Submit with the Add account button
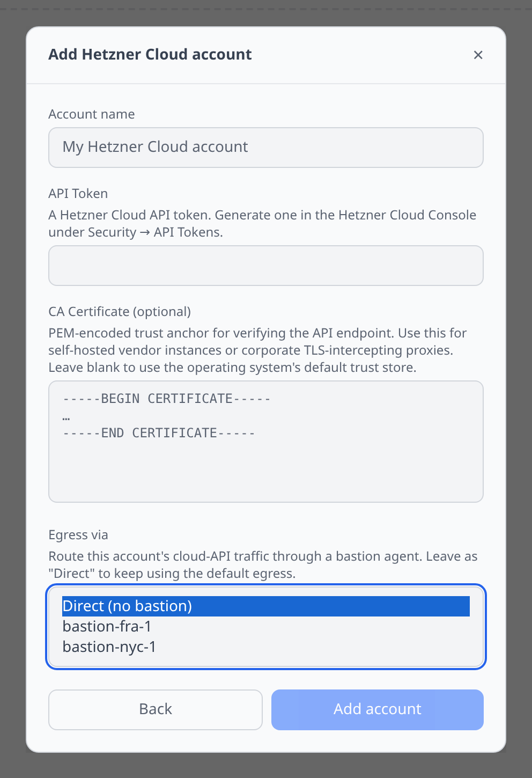This screenshot has width=532, height=778. click(378, 710)
